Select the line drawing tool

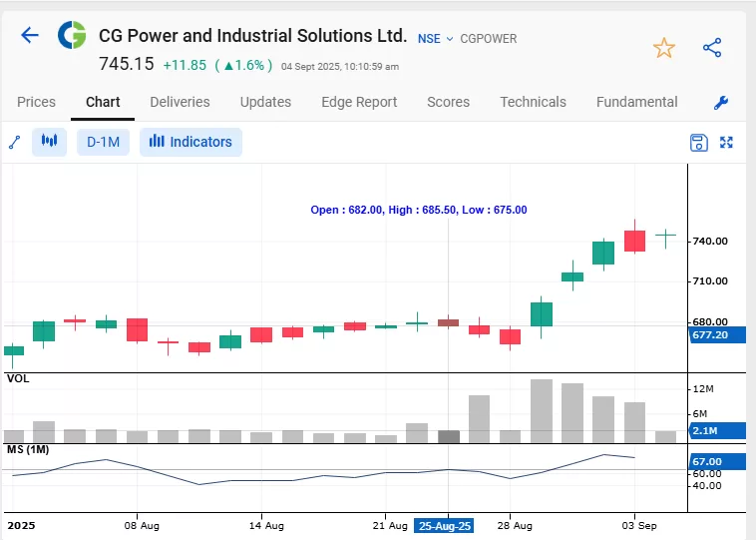(x=15, y=143)
